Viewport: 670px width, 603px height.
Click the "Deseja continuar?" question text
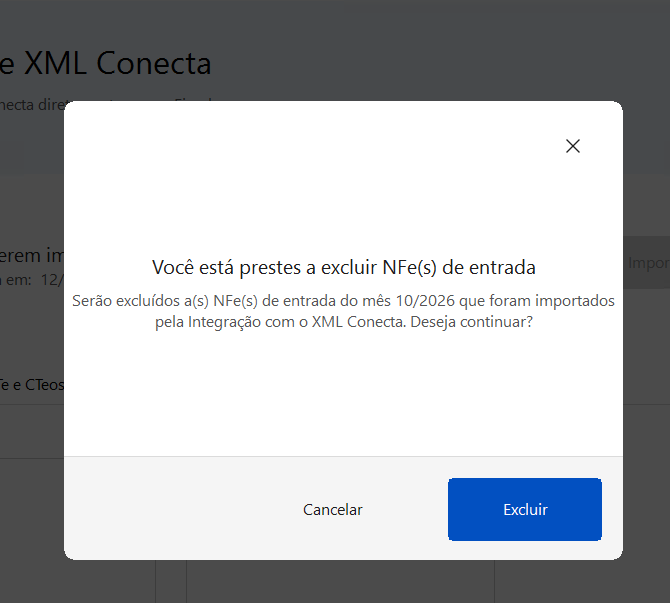471,322
